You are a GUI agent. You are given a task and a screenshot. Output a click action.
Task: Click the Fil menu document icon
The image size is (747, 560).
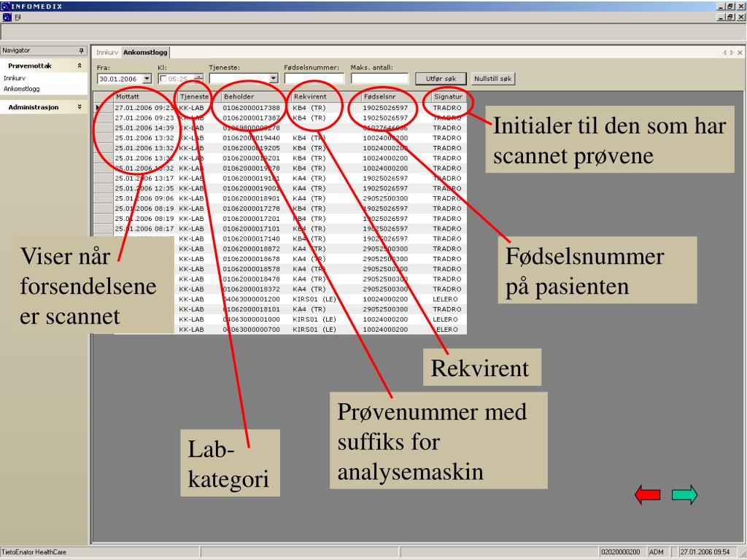[x=7, y=17]
